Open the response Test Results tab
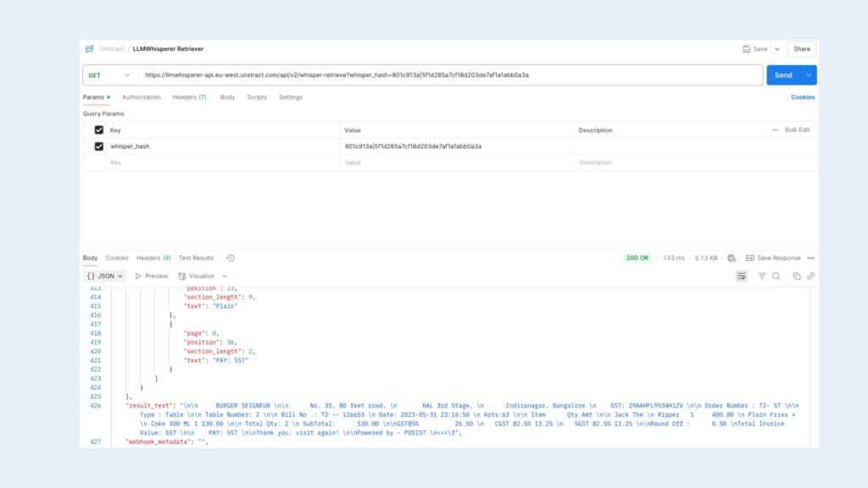Image resolution: width=868 pixels, height=488 pixels. [196, 258]
